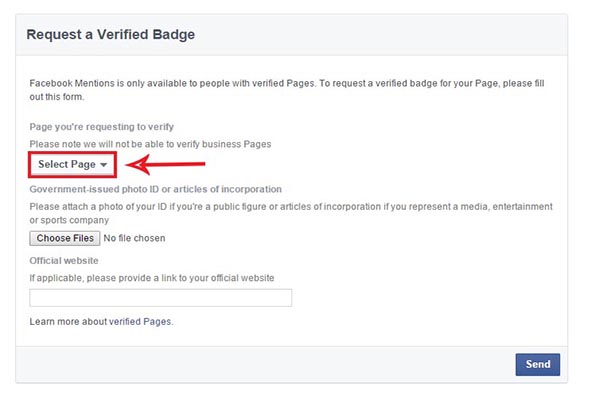Click the red annotation arrow
The width and height of the screenshot is (600, 400).
(165, 165)
